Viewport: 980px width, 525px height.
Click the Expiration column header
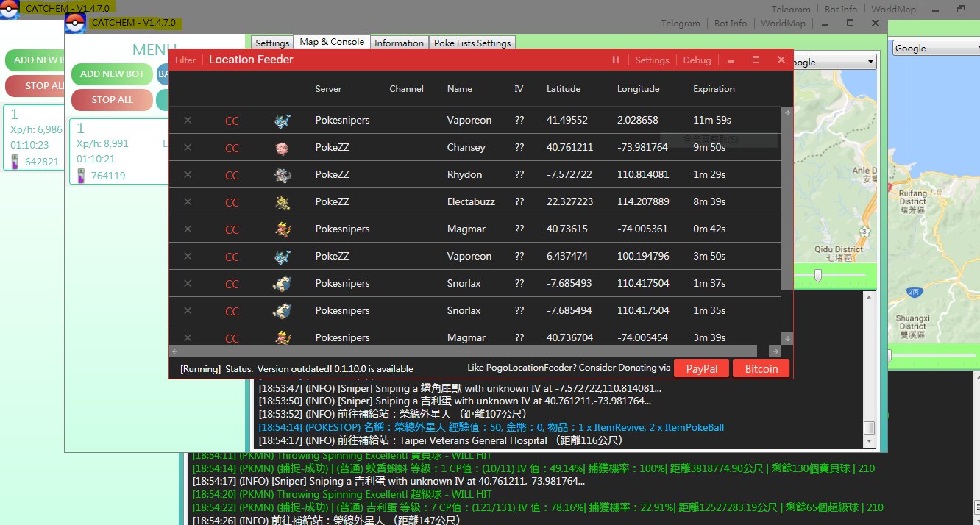click(714, 89)
